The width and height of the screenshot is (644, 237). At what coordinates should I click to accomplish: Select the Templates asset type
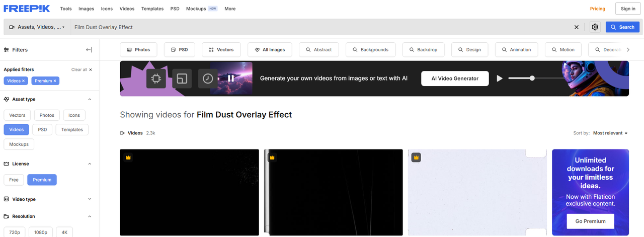[x=72, y=129]
